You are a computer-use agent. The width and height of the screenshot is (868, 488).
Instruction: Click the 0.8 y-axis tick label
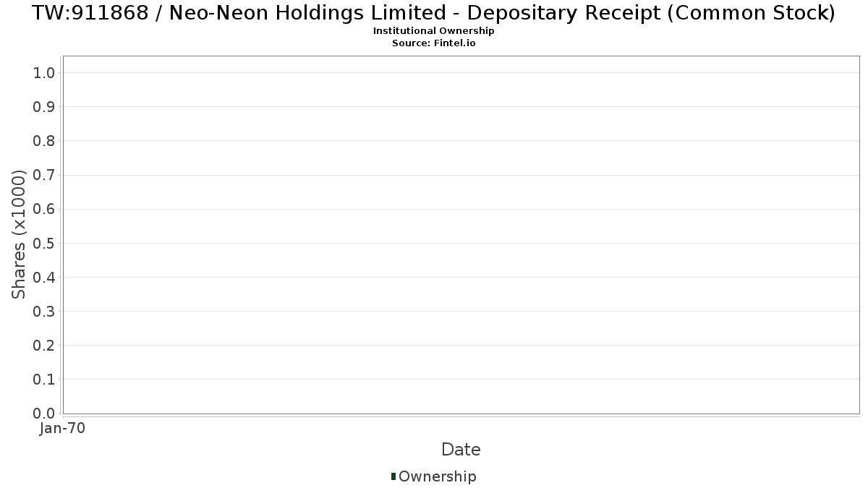pyautogui.click(x=44, y=141)
